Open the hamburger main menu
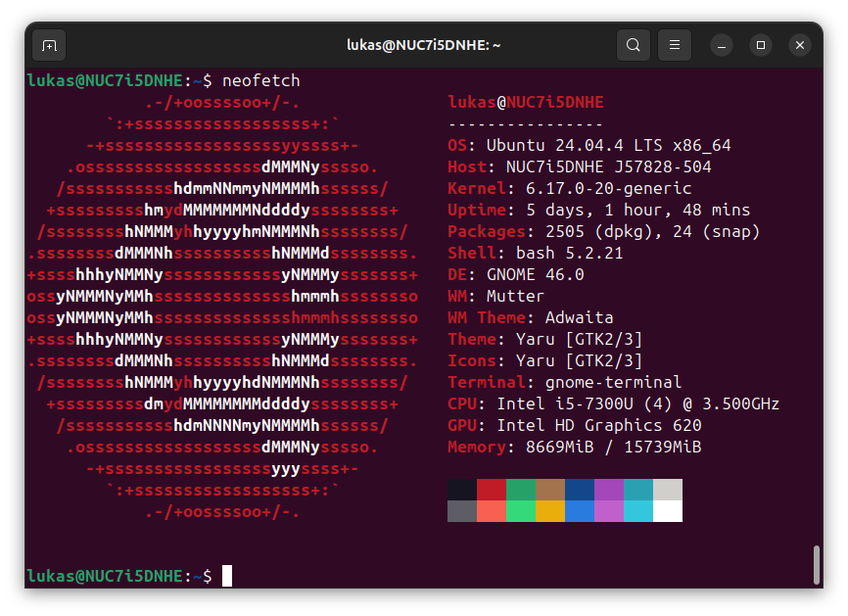848x616 pixels. (675, 45)
